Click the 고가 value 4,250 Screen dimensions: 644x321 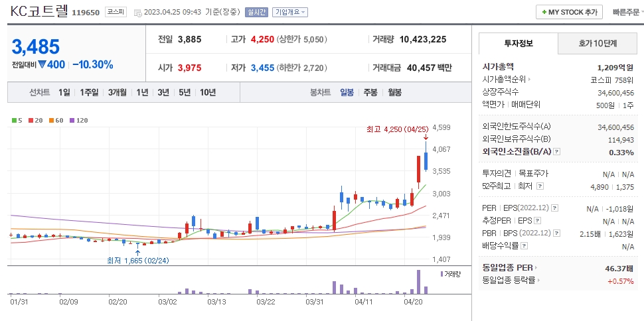pos(262,39)
